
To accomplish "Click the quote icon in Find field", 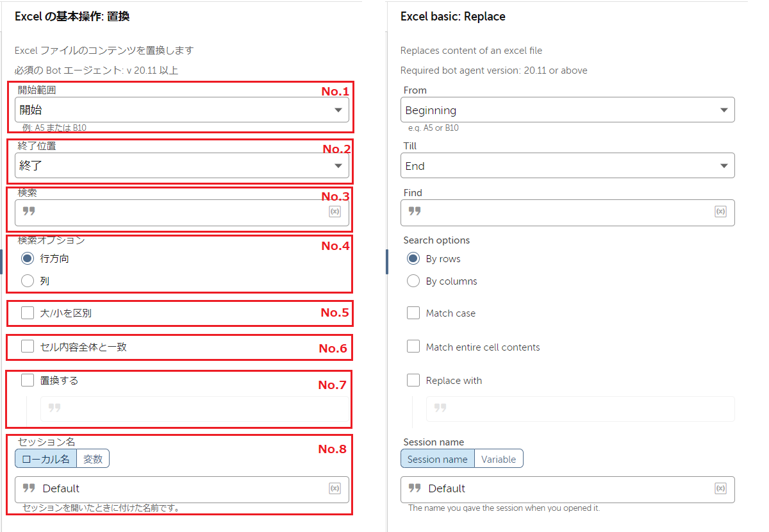I will pyautogui.click(x=415, y=211).
